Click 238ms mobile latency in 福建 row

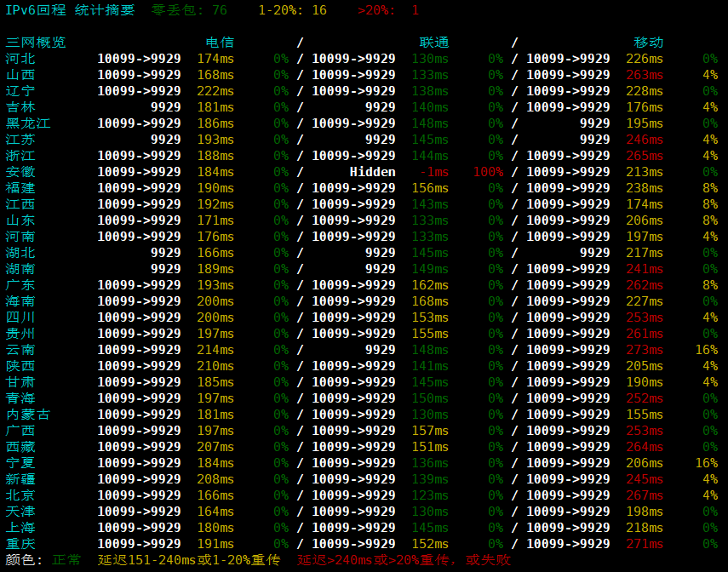point(645,188)
